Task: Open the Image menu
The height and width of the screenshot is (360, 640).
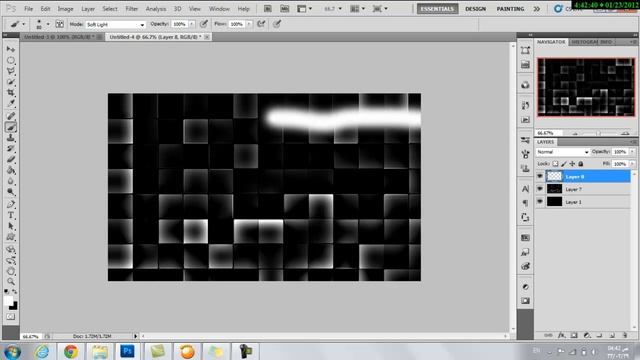Action: coord(65,9)
